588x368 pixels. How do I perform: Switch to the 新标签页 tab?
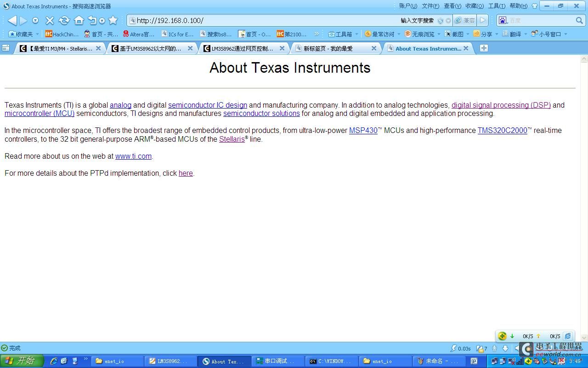coord(335,48)
